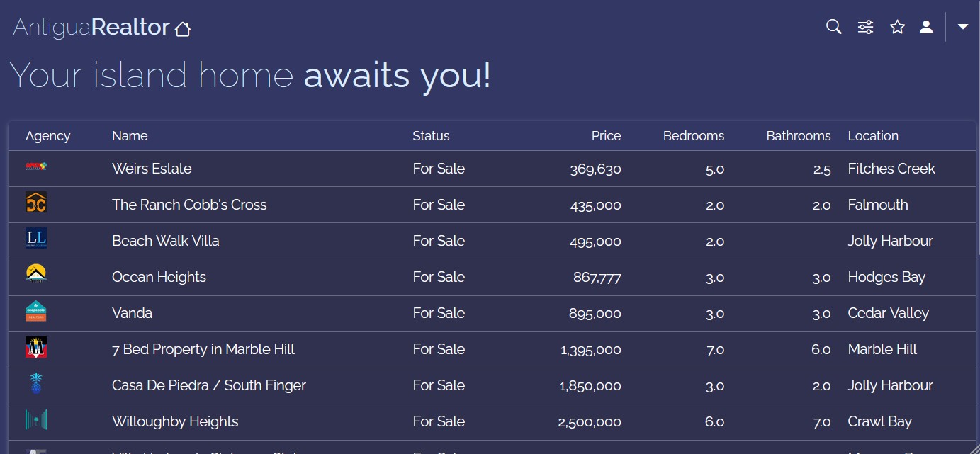The width and height of the screenshot is (980, 454).
Task: Sort listings by Price column header
Action: (x=606, y=136)
